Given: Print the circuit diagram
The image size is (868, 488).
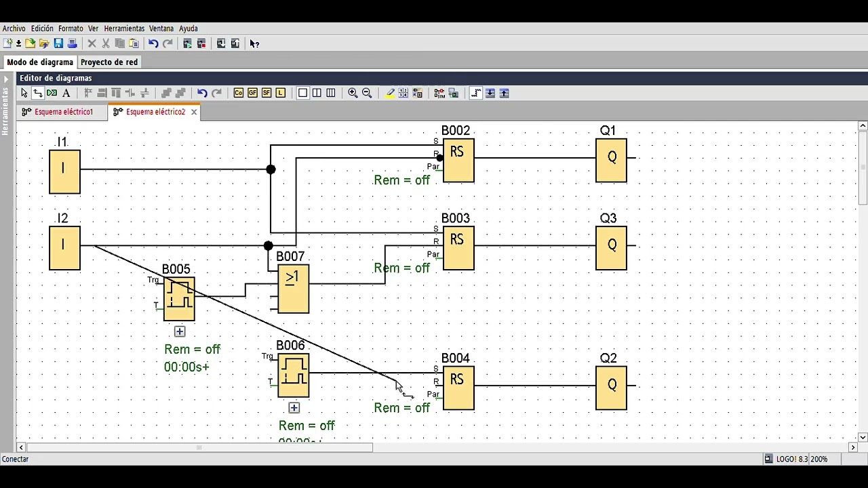Looking at the screenshot, I should (x=73, y=43).
